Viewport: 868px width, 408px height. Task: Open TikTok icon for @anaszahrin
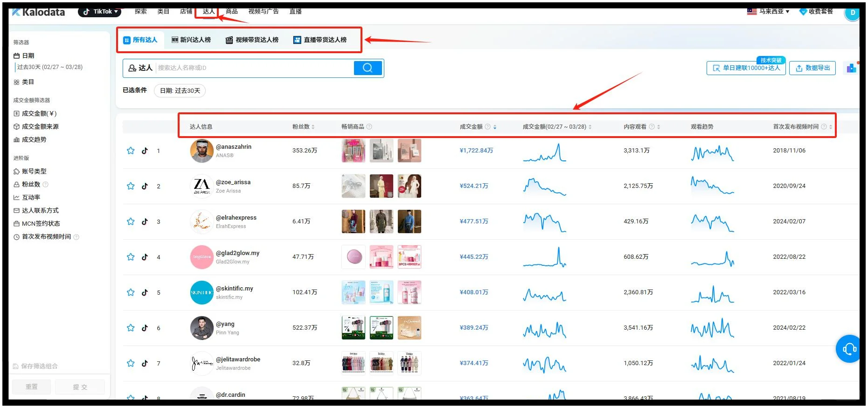click(145, 151)
